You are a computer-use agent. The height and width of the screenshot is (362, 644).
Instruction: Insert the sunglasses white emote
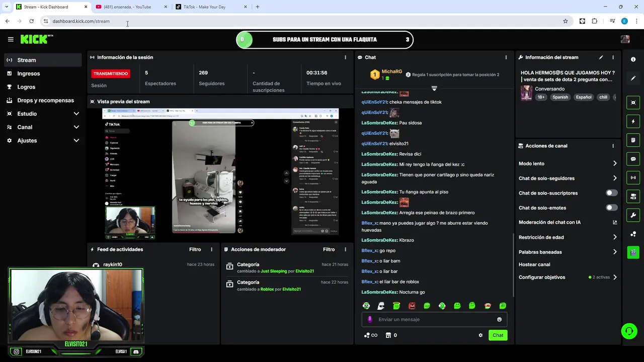(x=381, y=306)
